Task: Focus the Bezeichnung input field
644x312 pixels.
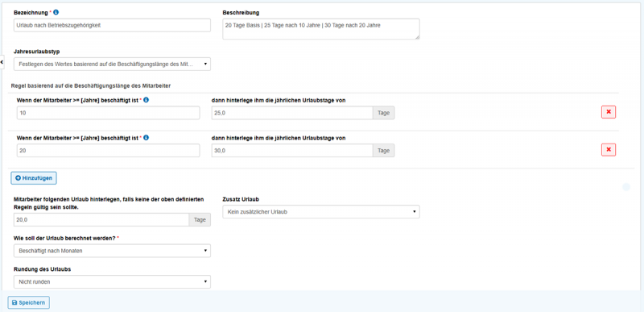Action: click(112, 25)
